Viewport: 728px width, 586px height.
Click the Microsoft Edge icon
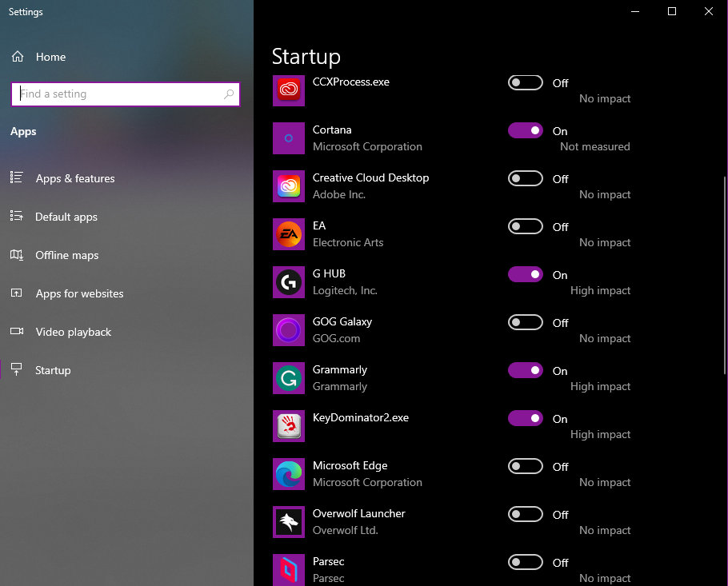[289, 474]
